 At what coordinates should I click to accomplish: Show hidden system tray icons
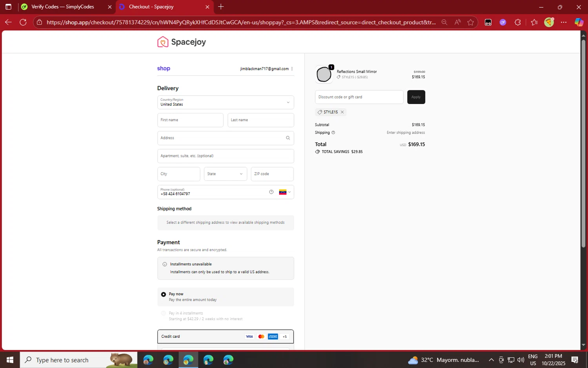491,360
